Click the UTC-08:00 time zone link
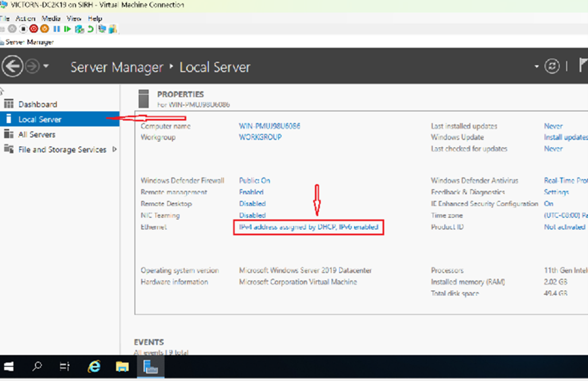The image size is (588, 381). coord(566,215)
